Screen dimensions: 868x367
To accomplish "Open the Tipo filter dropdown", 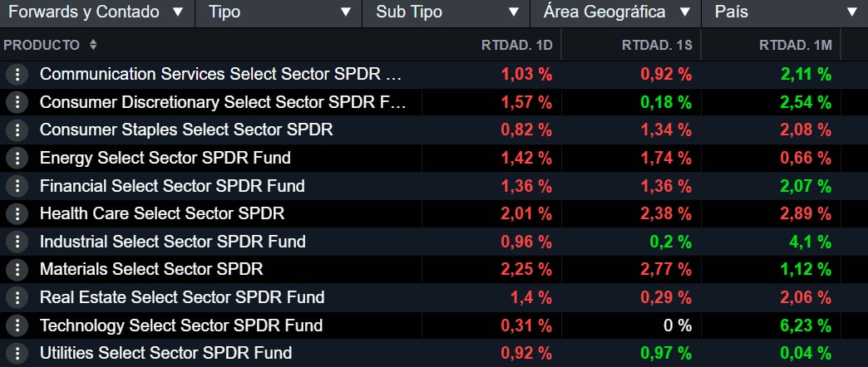I will [279, 12].
